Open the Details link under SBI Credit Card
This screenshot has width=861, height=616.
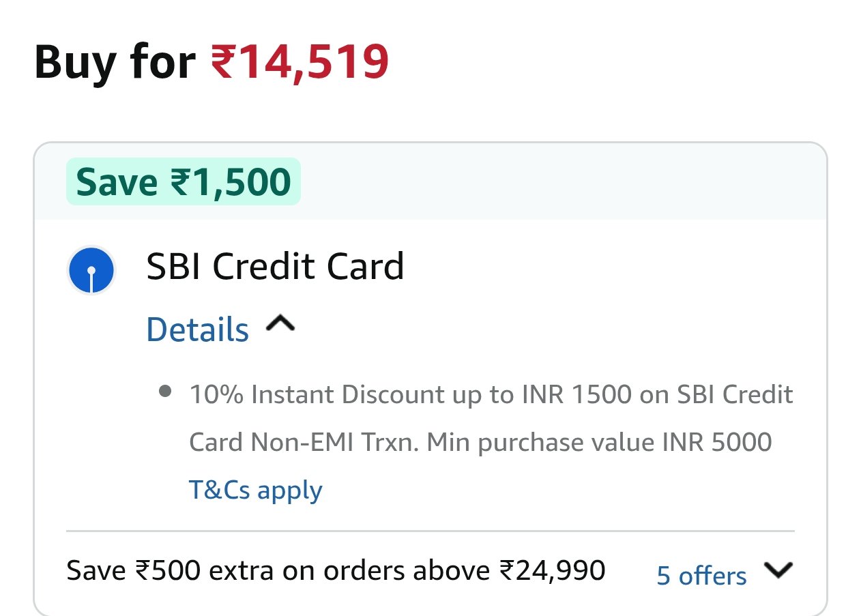(198, 329)
